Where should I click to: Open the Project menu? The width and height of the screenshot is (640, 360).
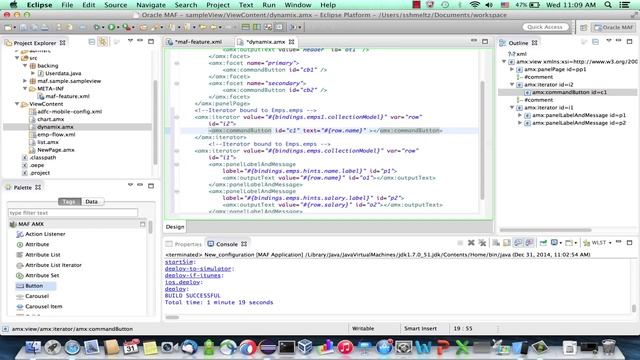[218, 5]
